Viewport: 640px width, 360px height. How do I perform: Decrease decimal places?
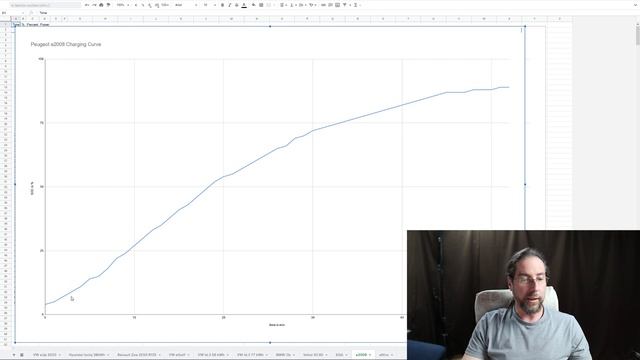tap(149, 5)
